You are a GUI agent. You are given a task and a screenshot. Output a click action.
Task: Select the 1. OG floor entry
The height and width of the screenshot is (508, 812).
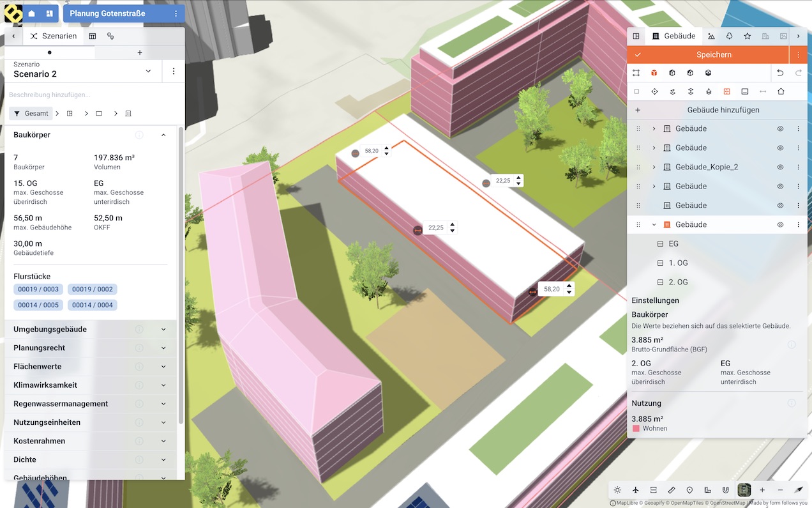coord(678,263)
